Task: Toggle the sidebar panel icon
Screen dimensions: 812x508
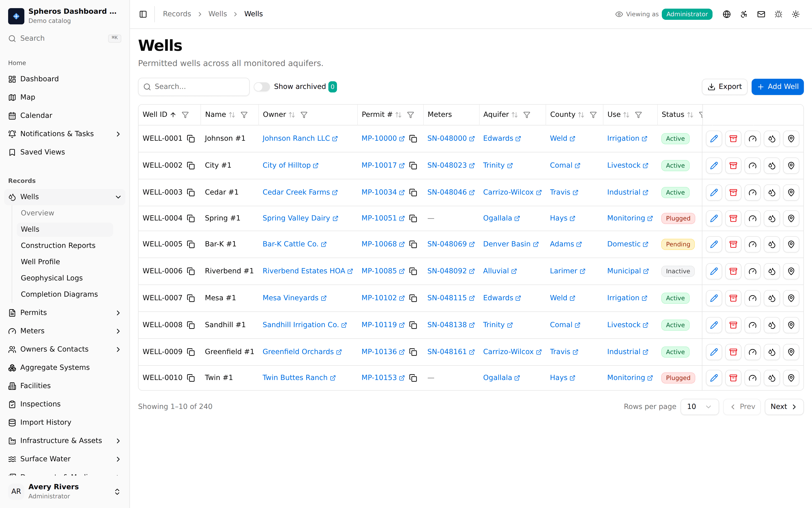Action: (143, 14)
